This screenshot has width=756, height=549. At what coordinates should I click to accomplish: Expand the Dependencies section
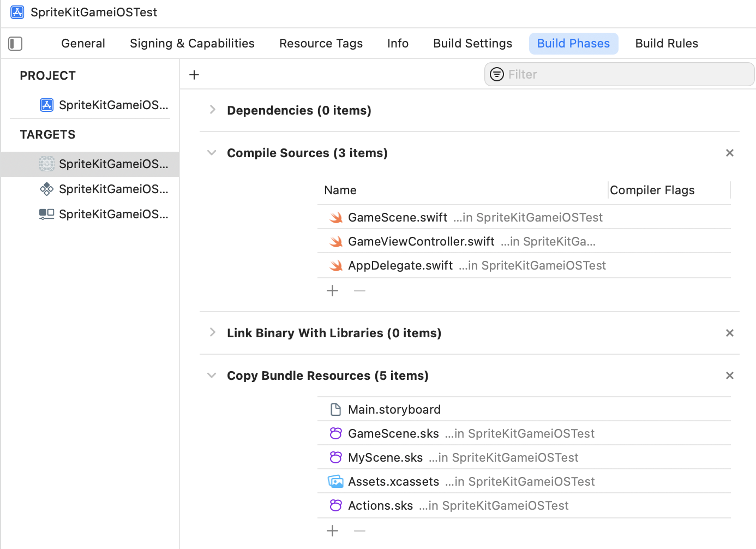[x=212, y=110]
